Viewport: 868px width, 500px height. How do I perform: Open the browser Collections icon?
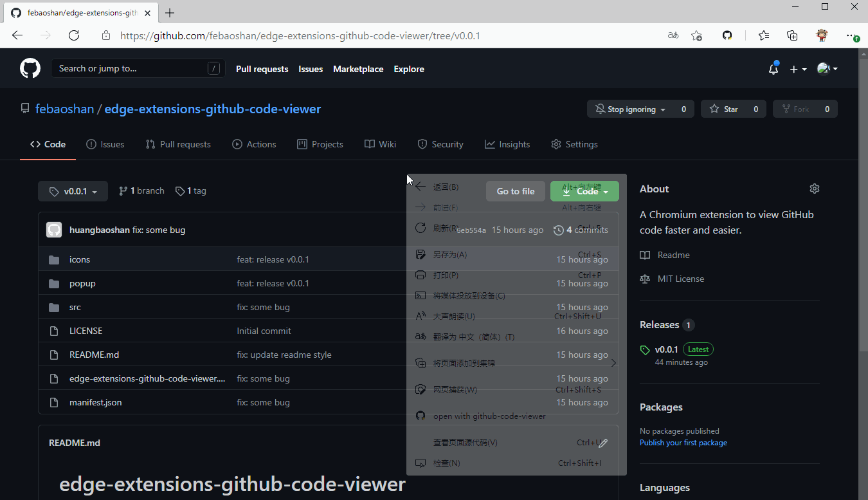click(792, 35)
